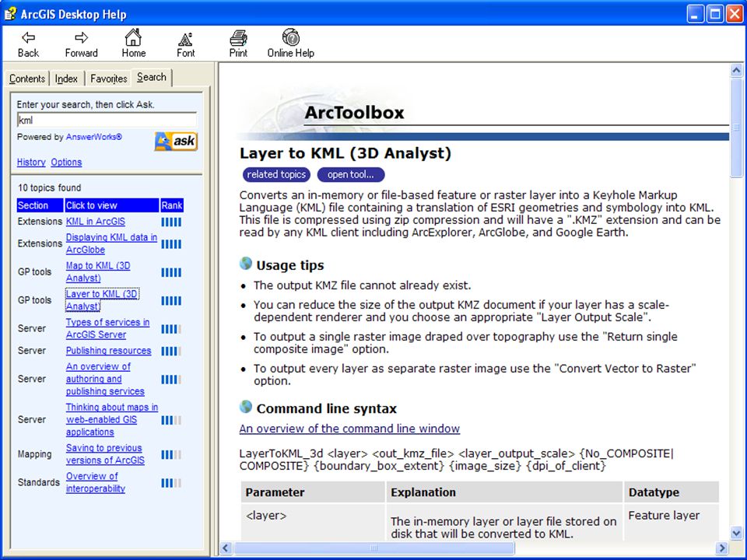Change text size with the Font icon

click(x=185, y=39)
